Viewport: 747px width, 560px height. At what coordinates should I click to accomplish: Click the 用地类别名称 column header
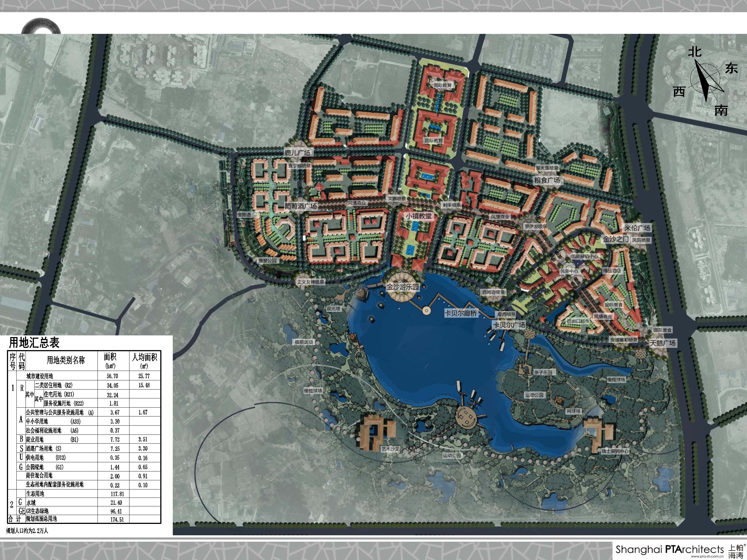[66, 360]
